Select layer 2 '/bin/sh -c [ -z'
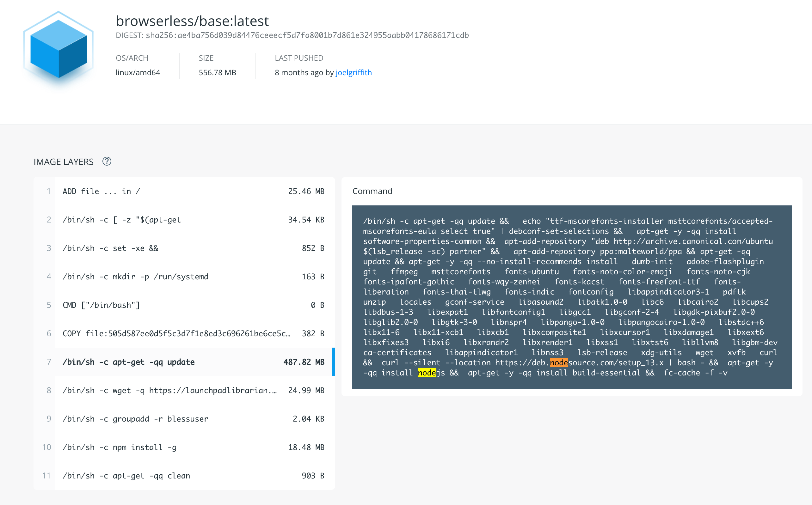The height and width of the screenshot is (505, 812). [184, 219]
